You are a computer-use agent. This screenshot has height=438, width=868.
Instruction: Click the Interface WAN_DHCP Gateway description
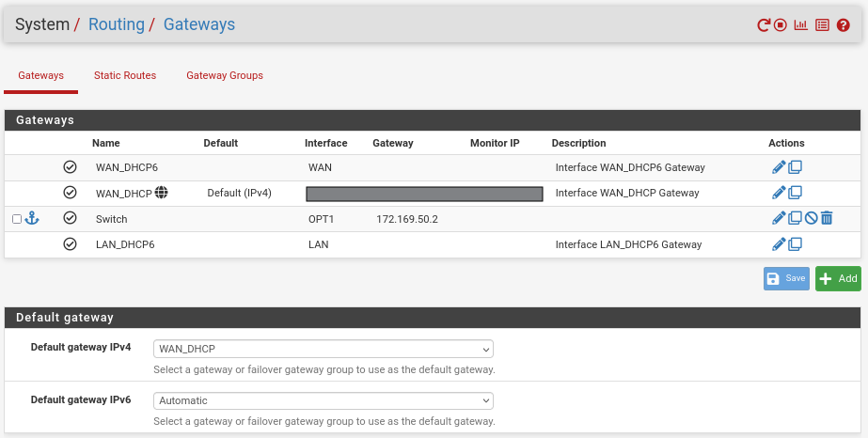[x=627, y=193]
